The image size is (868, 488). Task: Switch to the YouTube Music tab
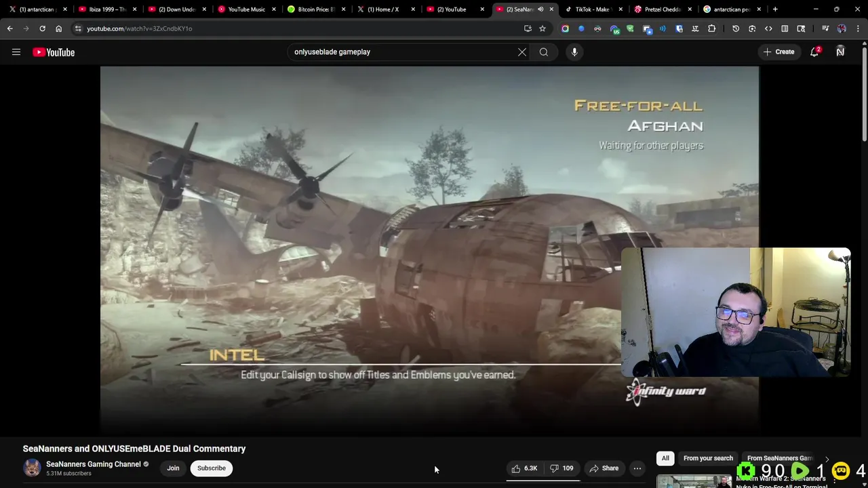pyautogui.click(x=247, y=9)
